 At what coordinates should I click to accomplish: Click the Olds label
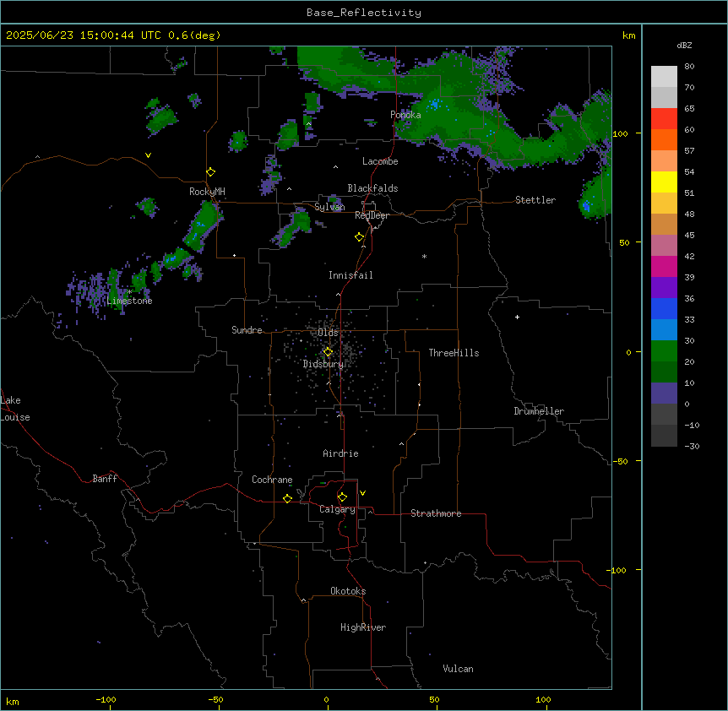click(328, 333)
